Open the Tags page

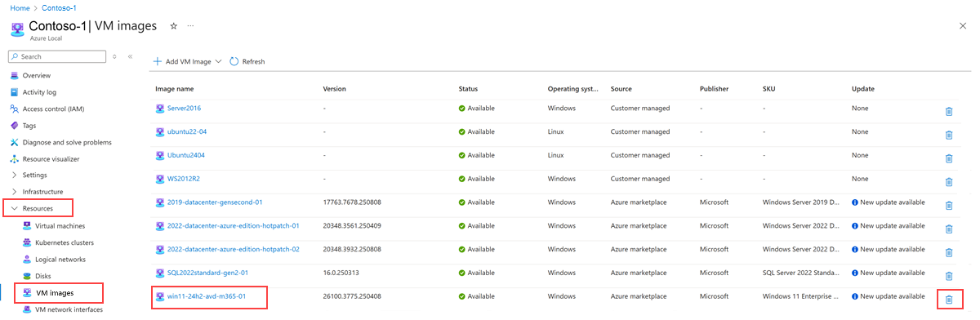coord(29,126)
